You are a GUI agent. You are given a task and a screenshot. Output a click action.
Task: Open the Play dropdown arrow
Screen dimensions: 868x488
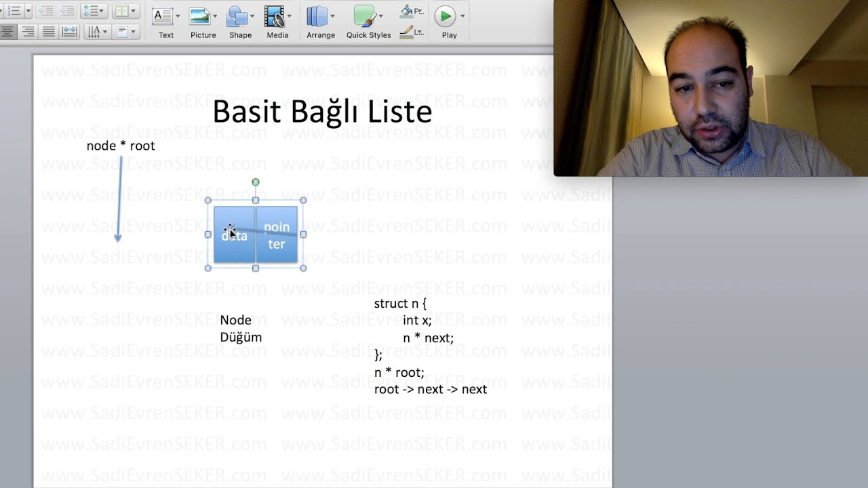coord(462,16)
